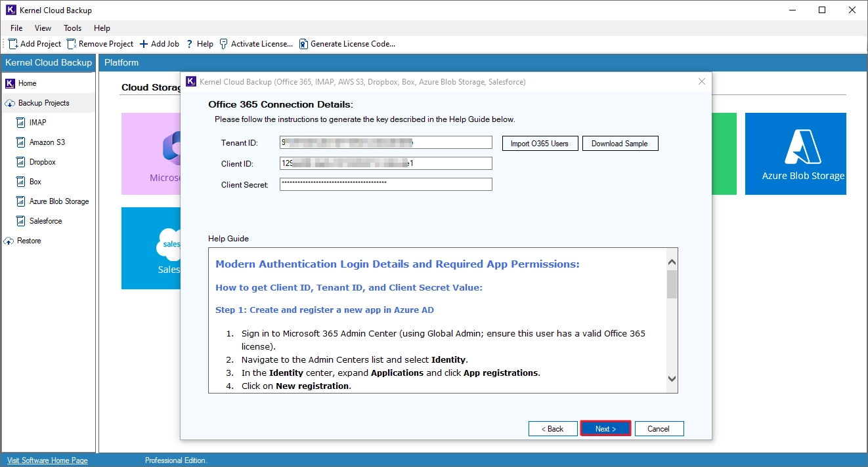This screenshot has width=868, height=467.
Task: Click the Kernel logo in the dialog title
Action: (x=191, y=81)
